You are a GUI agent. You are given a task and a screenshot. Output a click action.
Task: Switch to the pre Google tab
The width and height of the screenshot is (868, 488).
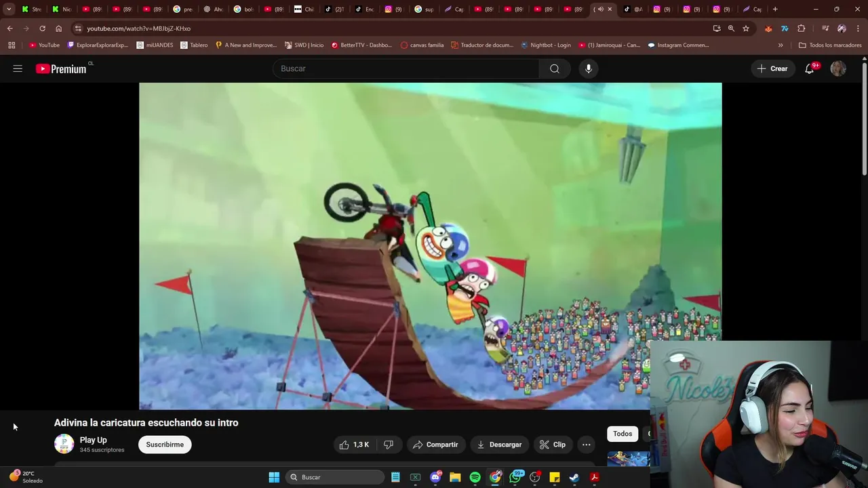pyautogui.click(x=183, y=9)
